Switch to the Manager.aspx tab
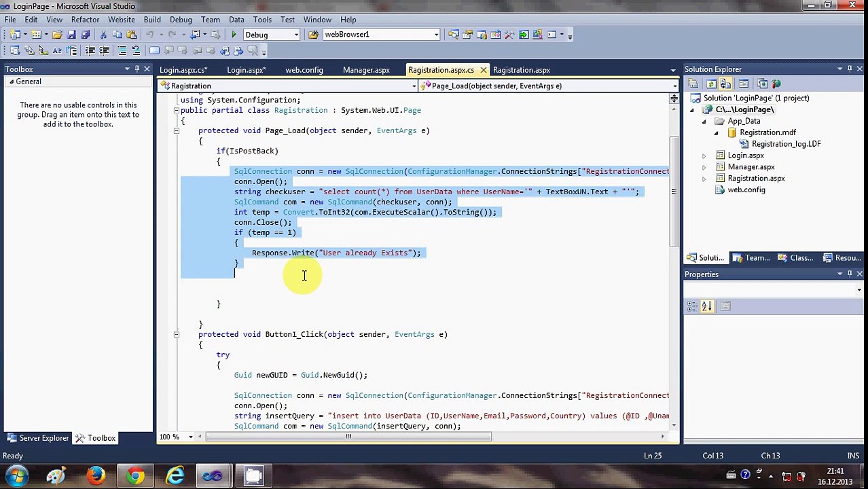868x489 pixels. [366, 70]
